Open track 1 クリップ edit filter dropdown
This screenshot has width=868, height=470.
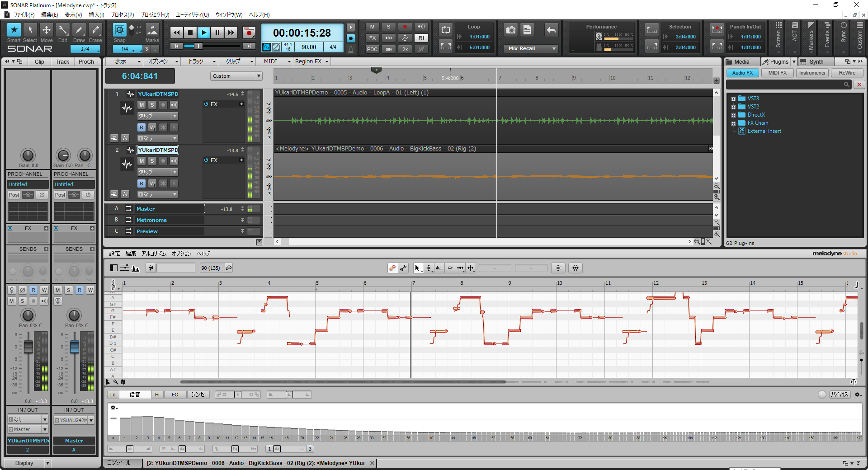[157, 116]
